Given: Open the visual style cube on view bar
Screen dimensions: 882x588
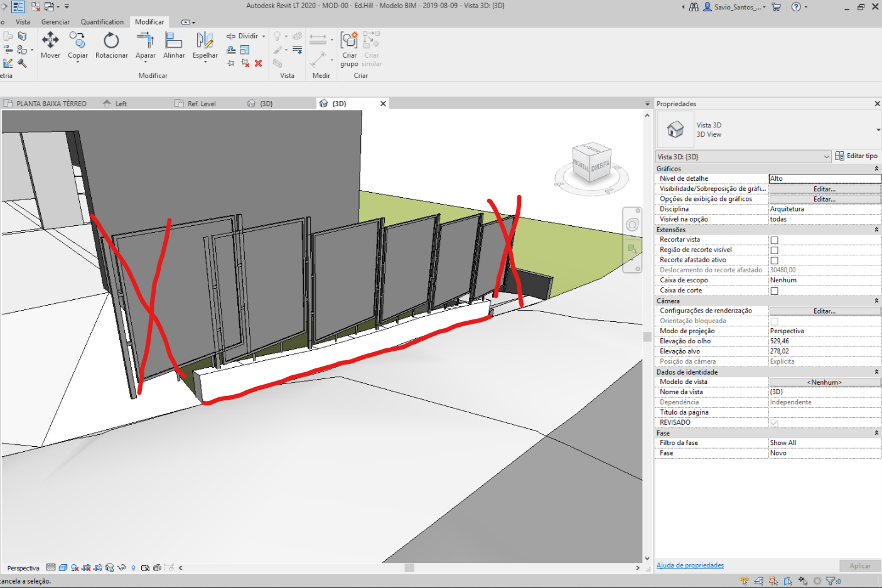Looking at the screenshot, I should pos(63,567).
